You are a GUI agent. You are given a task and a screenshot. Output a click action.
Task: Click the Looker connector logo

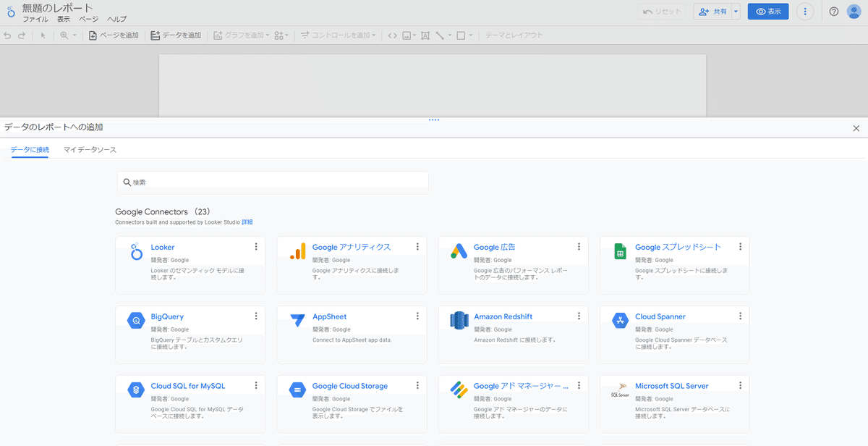tap(137, 252)
